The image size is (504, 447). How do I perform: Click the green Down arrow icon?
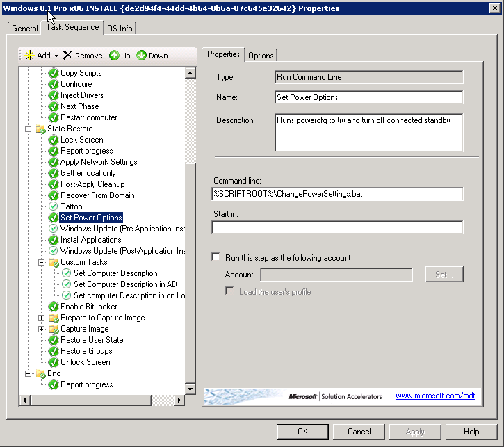pos(141,56)
